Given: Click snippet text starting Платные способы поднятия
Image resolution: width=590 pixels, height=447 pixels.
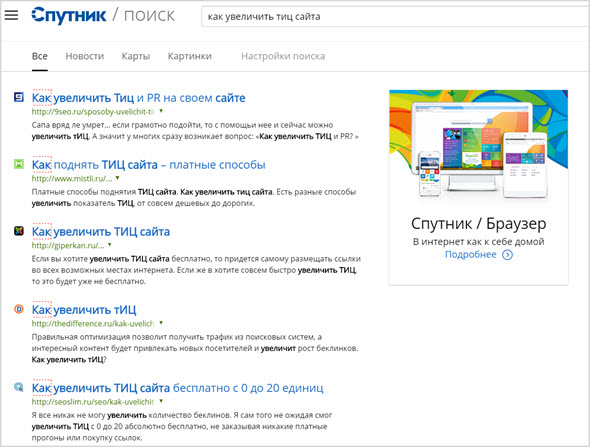Looking at the screenshot, I should click(x=194, y=198).
